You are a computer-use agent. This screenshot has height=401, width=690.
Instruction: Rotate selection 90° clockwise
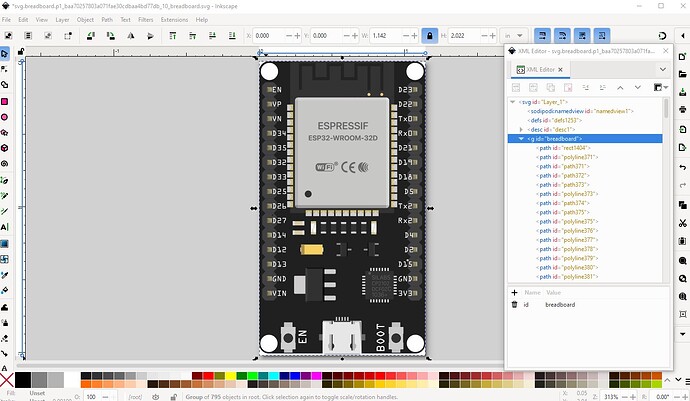[x=110, y=36]
